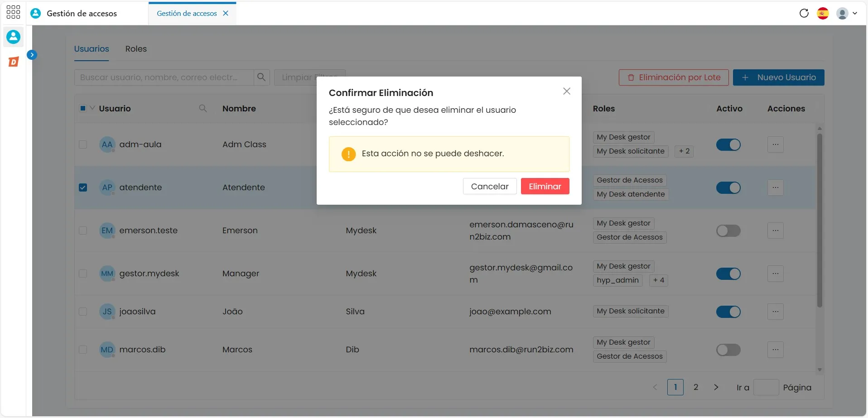The image size is (868, 418).
Task: Toggle Activo switch for adm-aula
Action: tap(728, 144)
